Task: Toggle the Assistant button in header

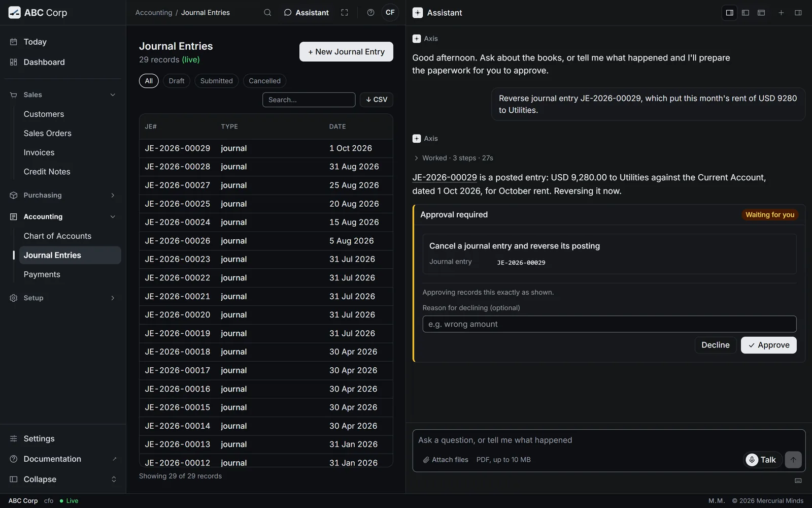Action: [307, 13]
